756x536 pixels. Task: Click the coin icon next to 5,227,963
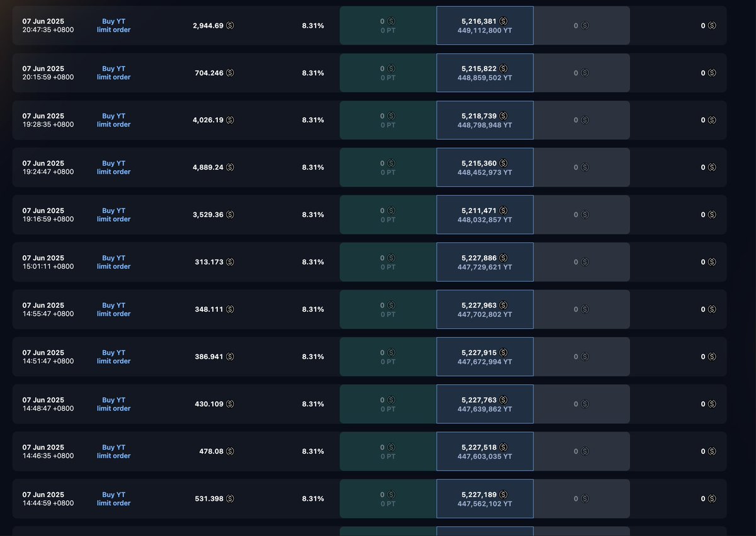pyautogui.click(x=503, y=305)
